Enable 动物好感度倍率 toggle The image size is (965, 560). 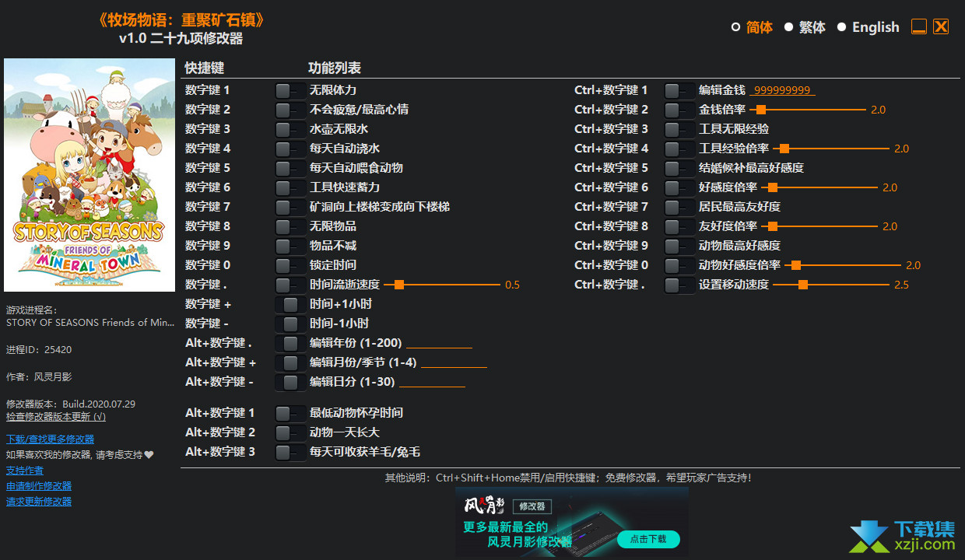tap(679, 265)
